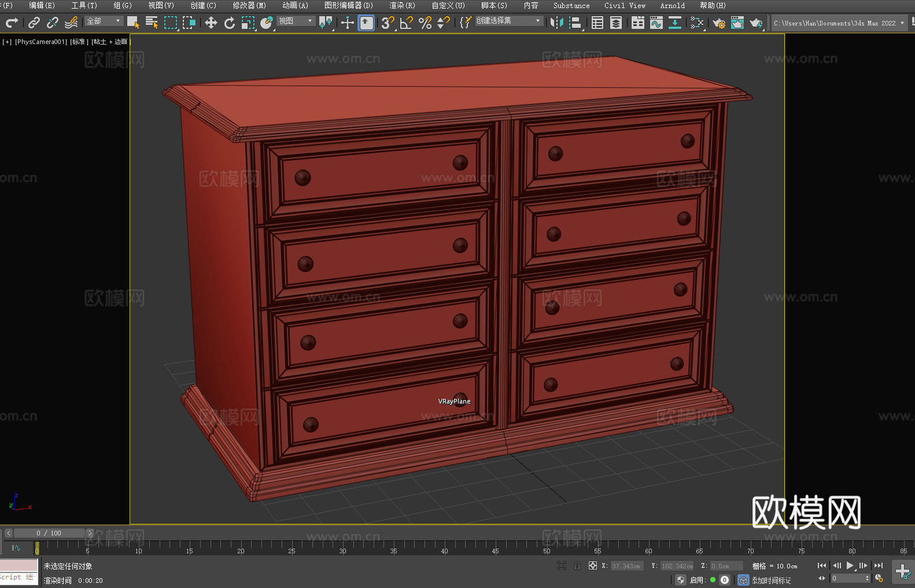Click the Select and Place tool

coord(267,23)
